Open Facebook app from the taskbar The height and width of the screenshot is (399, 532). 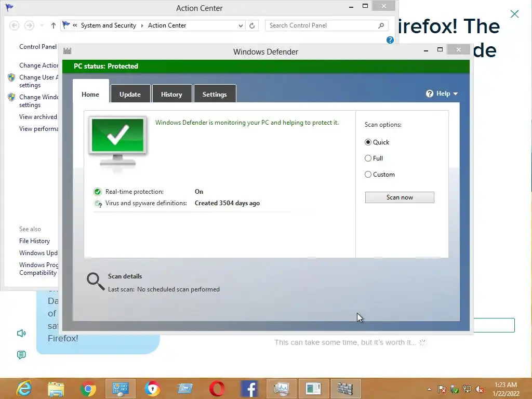point(249,389)
